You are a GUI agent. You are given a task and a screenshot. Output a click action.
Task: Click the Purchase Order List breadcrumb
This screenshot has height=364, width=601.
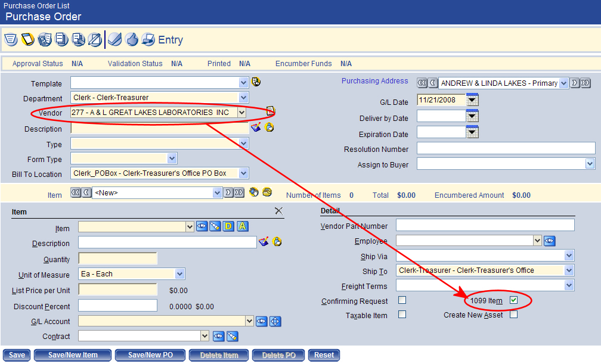[x=36, y=5]
